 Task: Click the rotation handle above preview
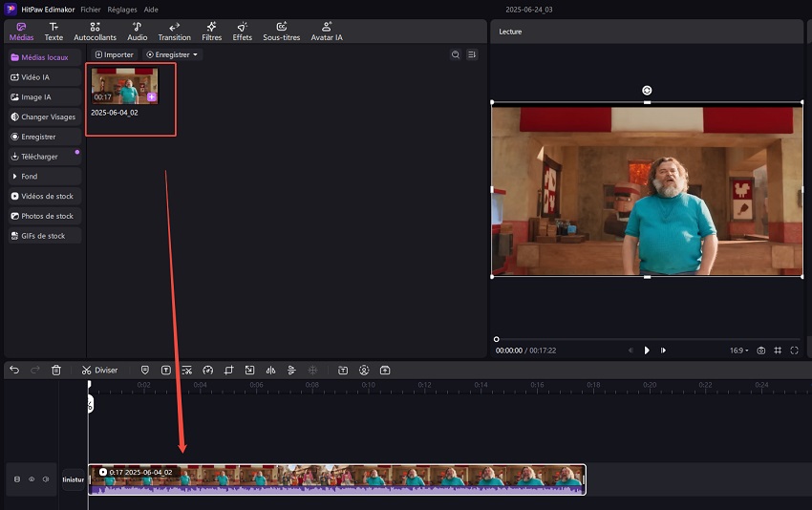pos(647,91)
